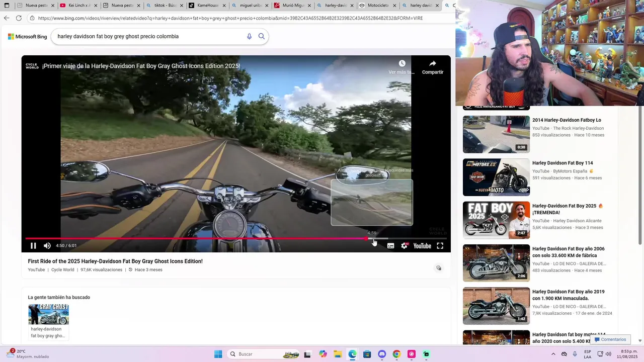Open 2014 Harley-Davidson Fatboy Lo video thumbnail
Viewport: 644px width, 362px height.
[x=496, y=134]
